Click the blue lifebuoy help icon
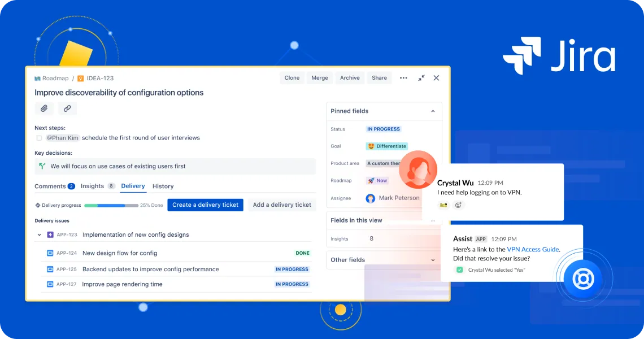 (583, 279)
